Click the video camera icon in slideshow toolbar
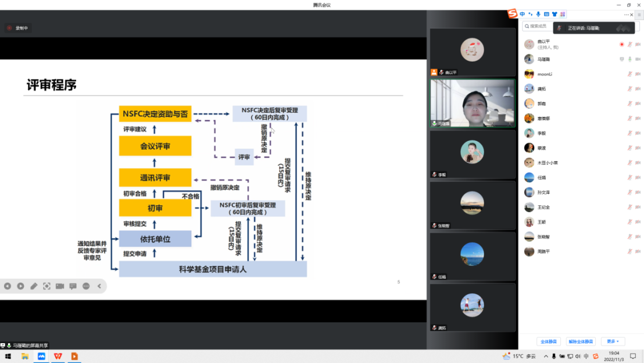The height and width of the screenshot is (363, 644). click(60, 286)
